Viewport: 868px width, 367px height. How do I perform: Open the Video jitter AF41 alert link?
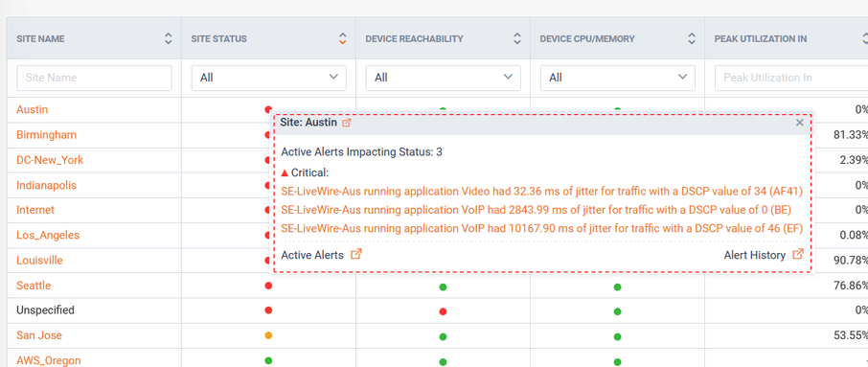(542, 192)
